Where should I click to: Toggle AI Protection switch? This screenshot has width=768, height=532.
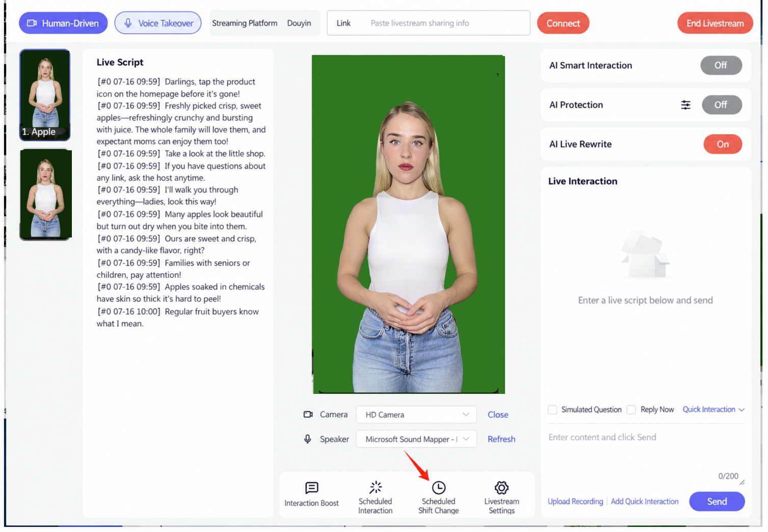(x=722, y=104)
